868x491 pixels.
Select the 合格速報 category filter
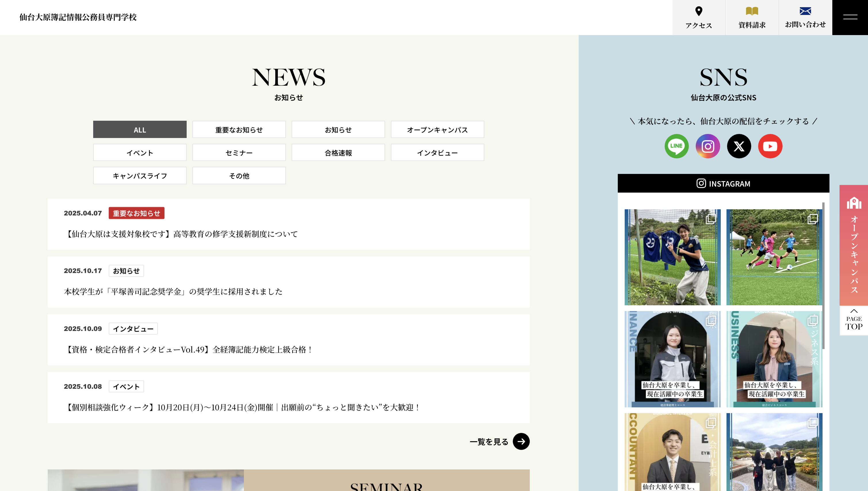tap(338, 152)
